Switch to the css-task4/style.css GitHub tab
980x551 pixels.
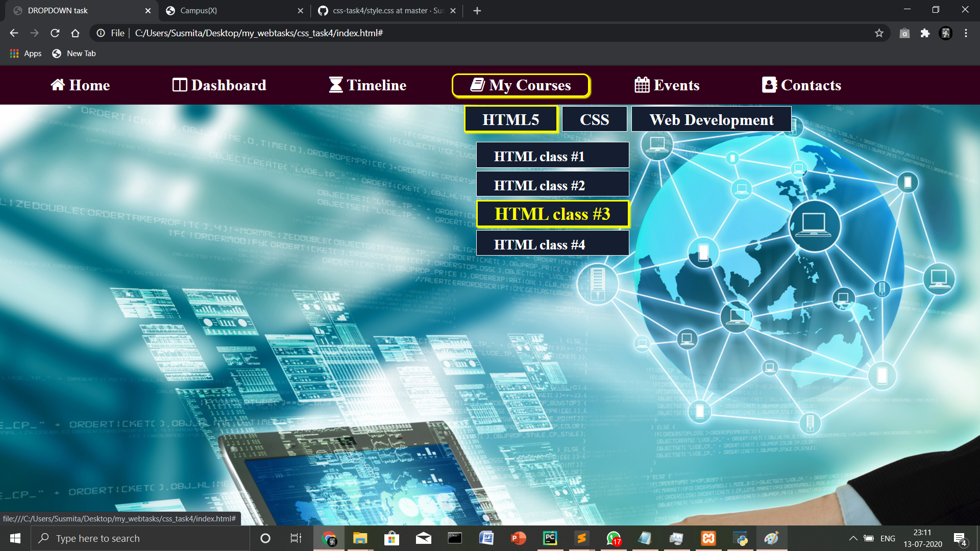pyautogui.click(x=387, y=11)
